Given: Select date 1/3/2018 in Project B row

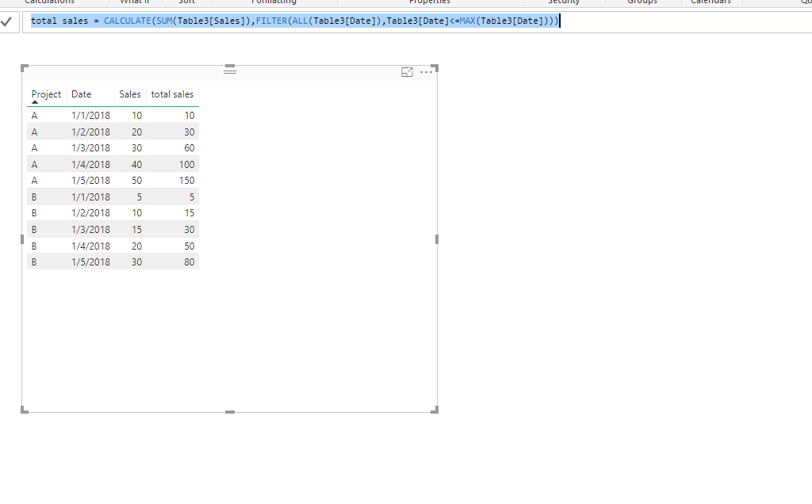Looking at the screenshot, I should pos(90,230).
